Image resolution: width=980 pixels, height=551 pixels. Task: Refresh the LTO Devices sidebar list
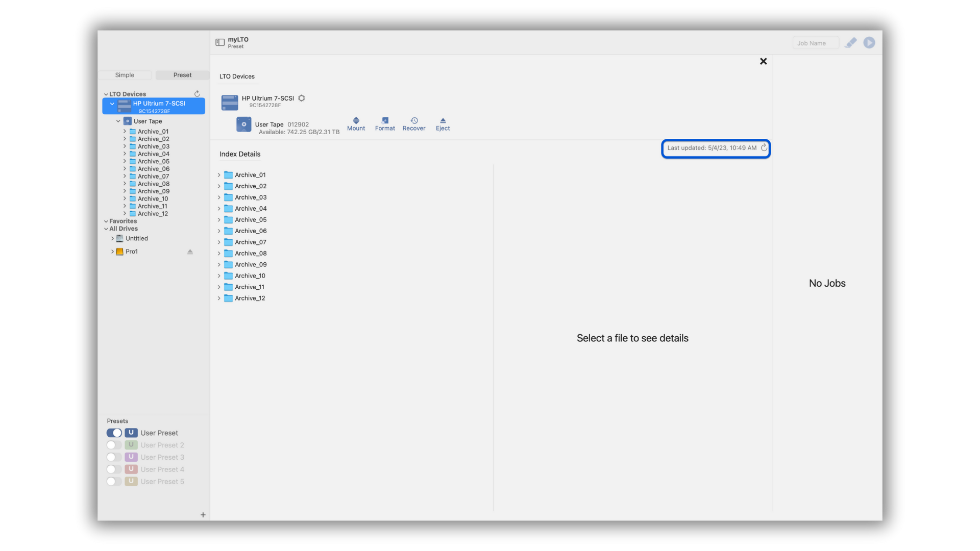(x=197, y=94)
